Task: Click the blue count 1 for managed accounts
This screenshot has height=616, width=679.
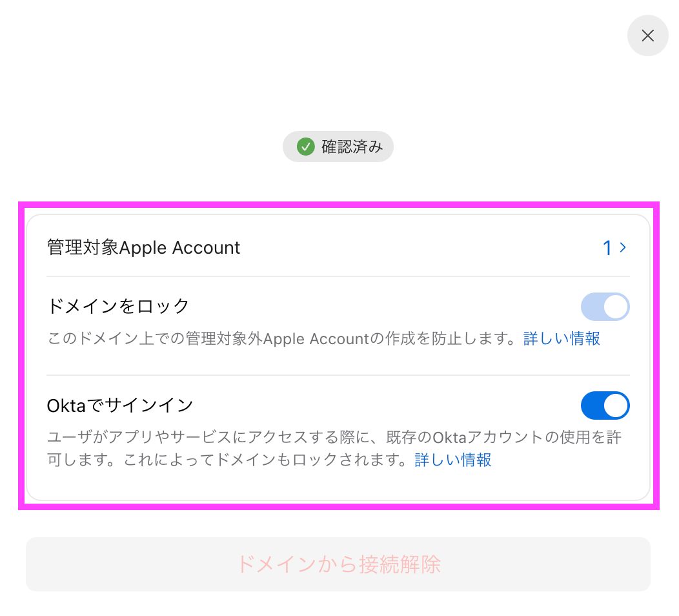Action: point(607,248)
